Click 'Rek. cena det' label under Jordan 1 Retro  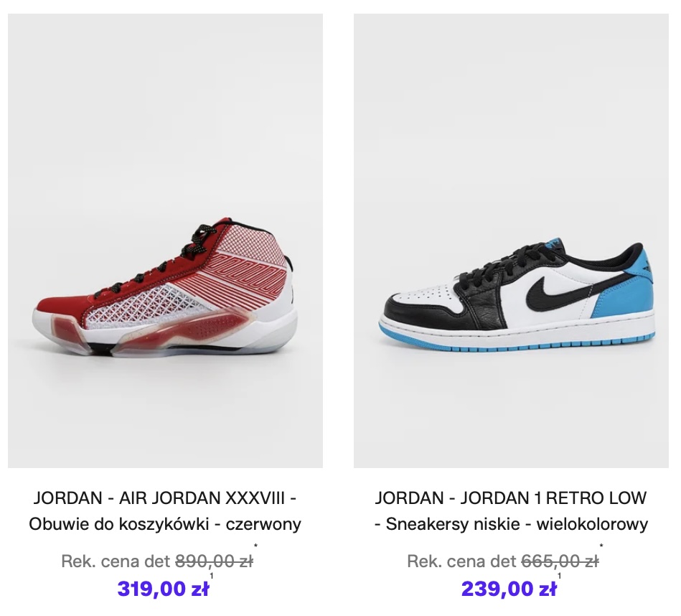click(461, 561)
